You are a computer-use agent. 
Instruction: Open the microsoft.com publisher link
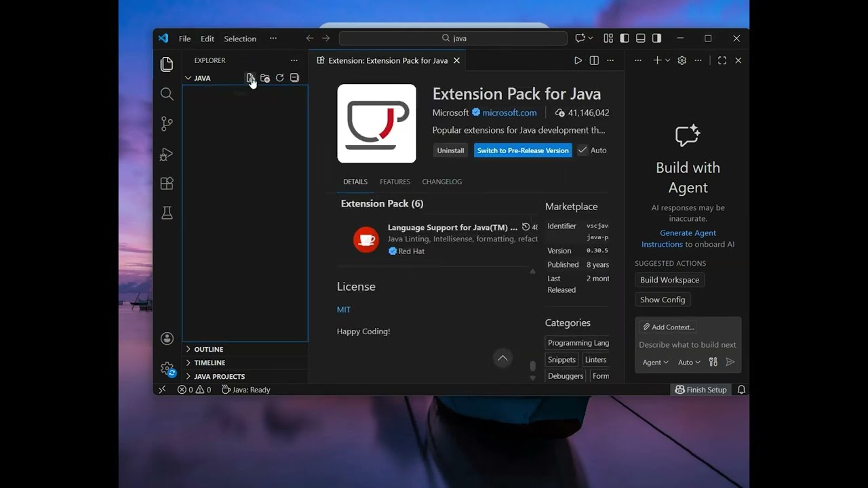tap(509, 113)
